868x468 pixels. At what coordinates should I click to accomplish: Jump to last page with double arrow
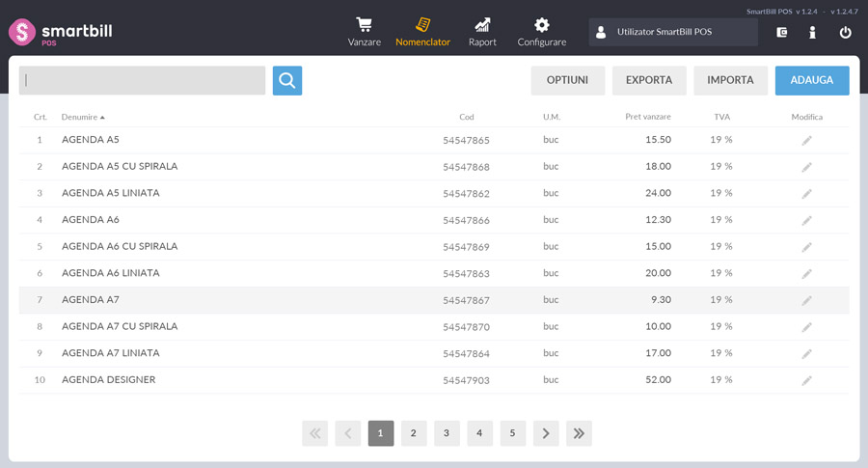tap(579, 433)
